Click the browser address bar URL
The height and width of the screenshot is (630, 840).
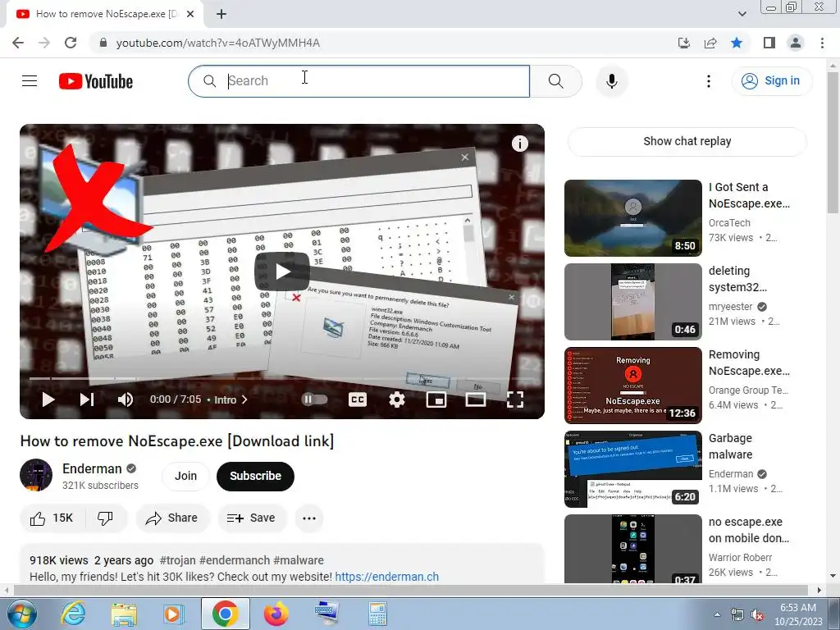pyautogui.click(x=218, y=43)
